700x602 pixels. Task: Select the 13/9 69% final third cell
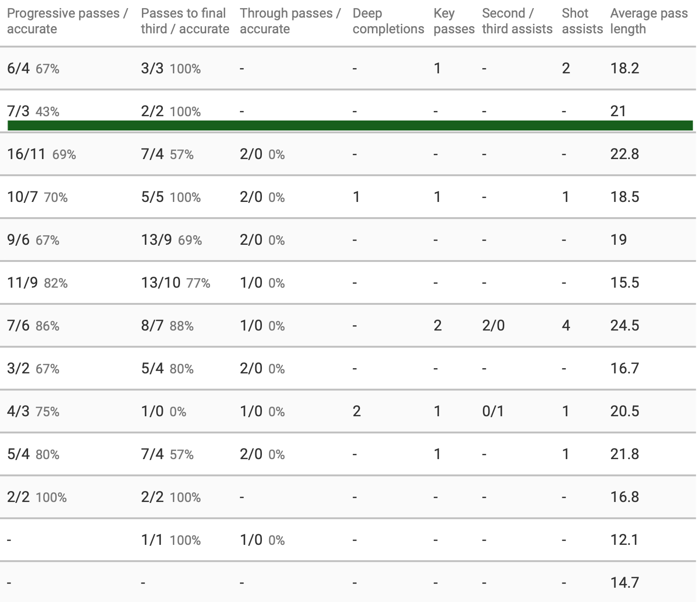pos(171,240)
